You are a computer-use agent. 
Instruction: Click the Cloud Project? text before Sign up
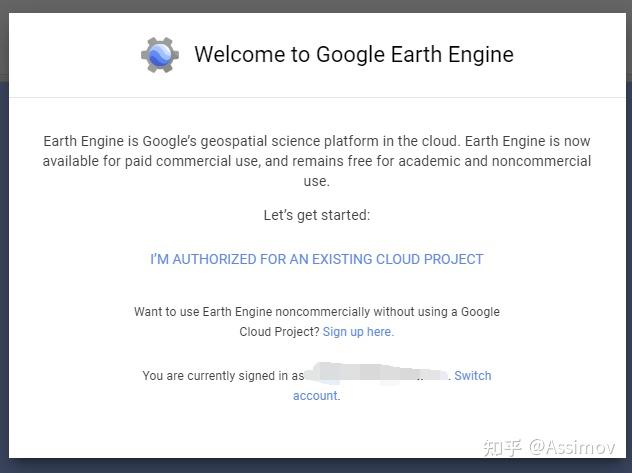(279, 332)
